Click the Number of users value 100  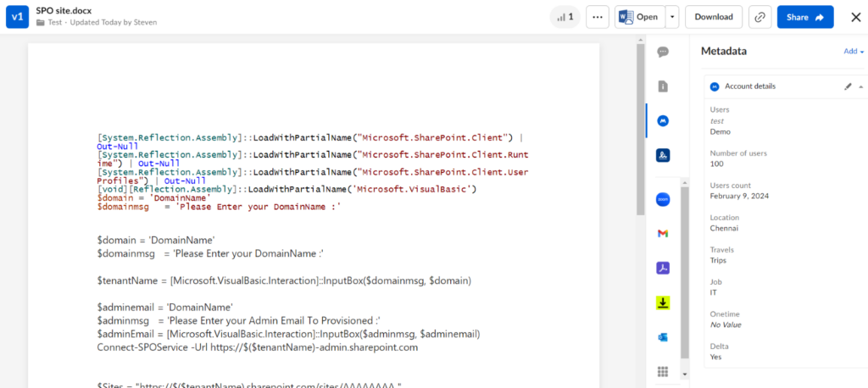point(716,164)
